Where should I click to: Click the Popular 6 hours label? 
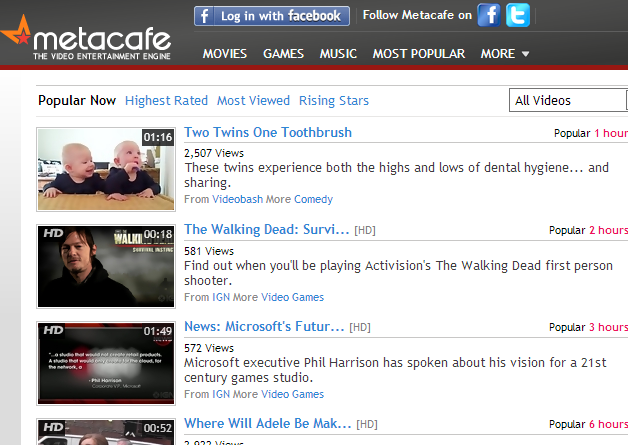(588, 424)
